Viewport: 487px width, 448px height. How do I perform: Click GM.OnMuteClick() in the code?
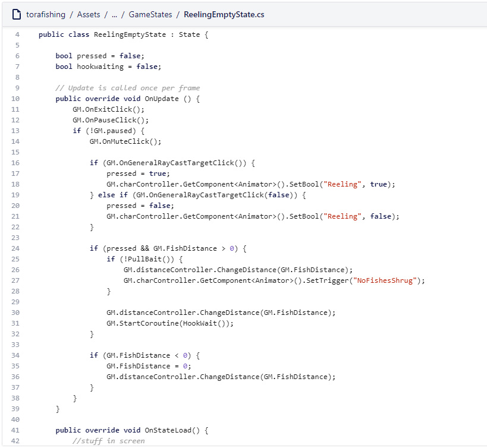tap(125, 141)
